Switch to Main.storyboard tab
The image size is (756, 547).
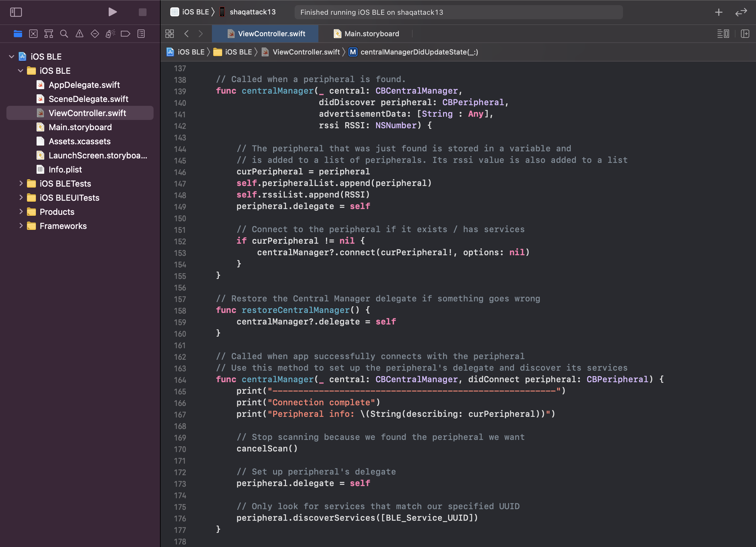[366, 34]
